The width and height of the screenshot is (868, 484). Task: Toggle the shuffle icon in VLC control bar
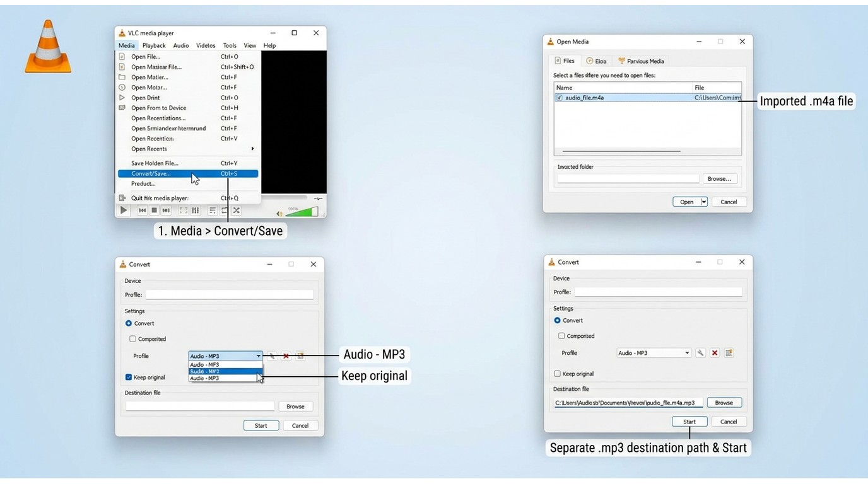[x=237, y=210]
